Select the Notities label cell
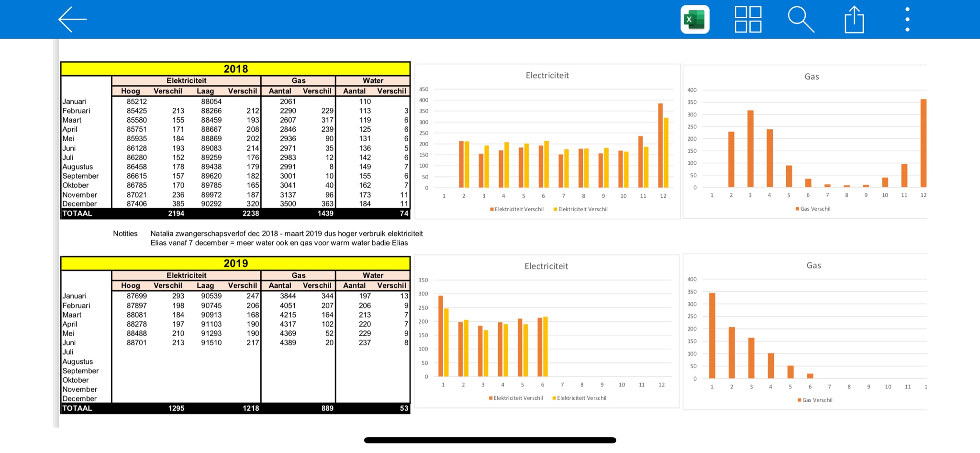 pyautogui.click(x=125, y=234)
